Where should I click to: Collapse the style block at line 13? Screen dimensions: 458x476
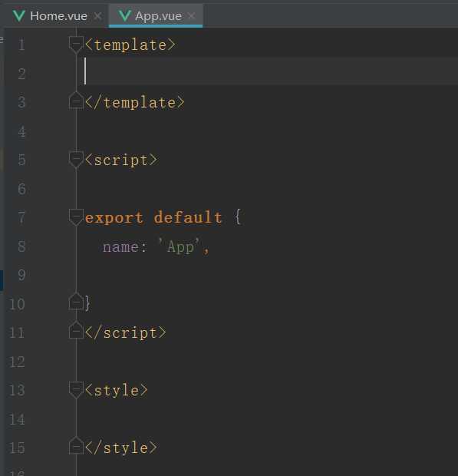pos(76,390)
